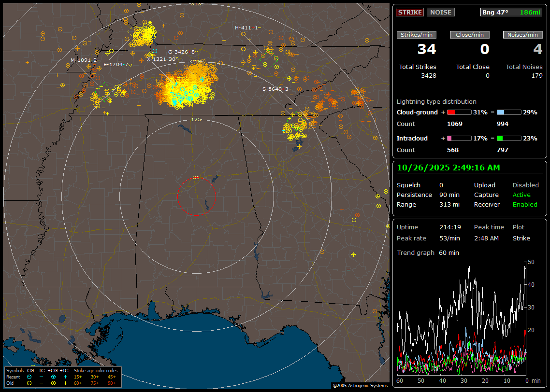The height and width of the screenshot is (392, 550).
Task: Click the Old +CG yellow symbol in legend
Action: point(53,383)
